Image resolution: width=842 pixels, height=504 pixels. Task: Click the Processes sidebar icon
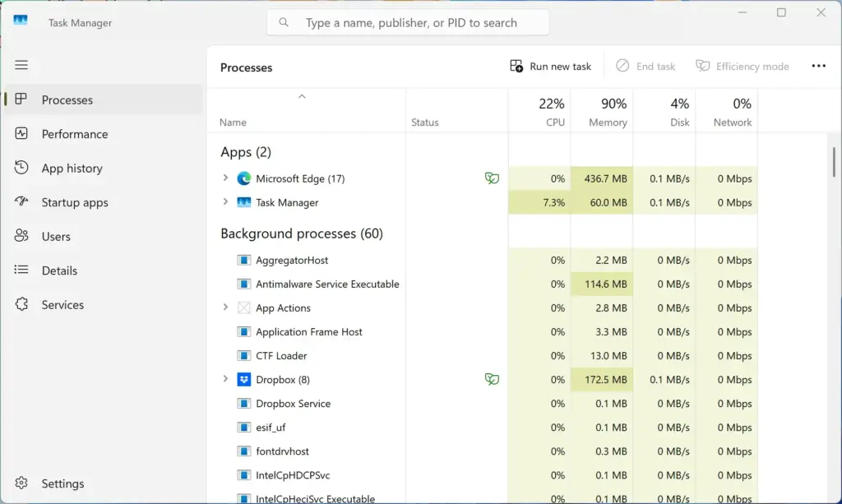21,99
